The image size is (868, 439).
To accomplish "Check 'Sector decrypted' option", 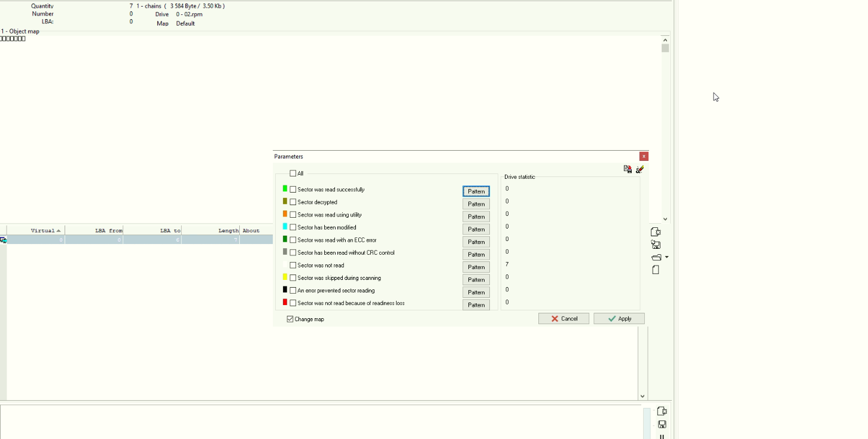I will [x=293, y=202].
